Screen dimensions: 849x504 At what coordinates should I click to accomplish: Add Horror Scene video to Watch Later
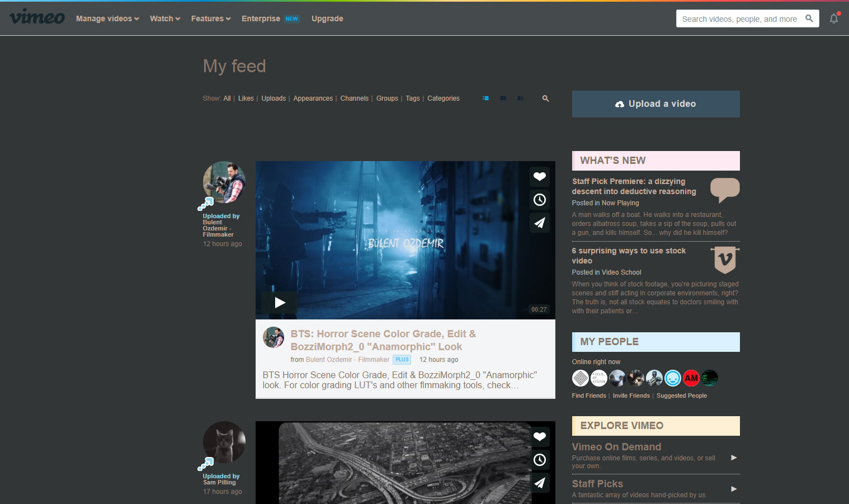pos(539,200)
